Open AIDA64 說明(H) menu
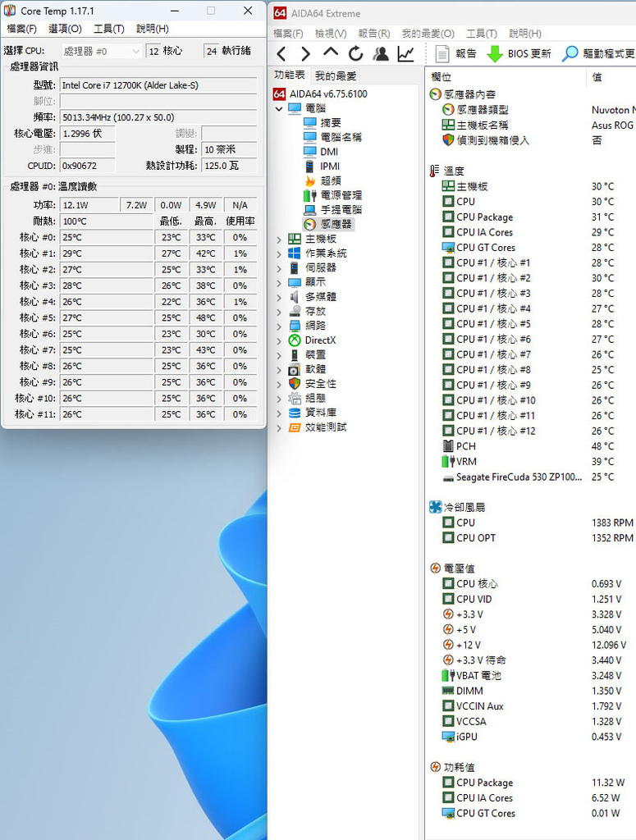Viewport: 636px width, 840px height. click(525, 33)
